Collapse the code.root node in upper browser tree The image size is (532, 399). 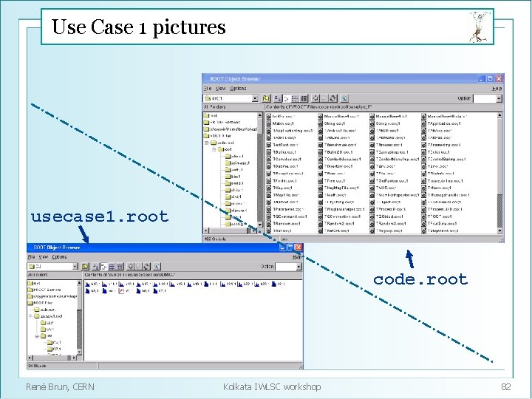point(206,143)
